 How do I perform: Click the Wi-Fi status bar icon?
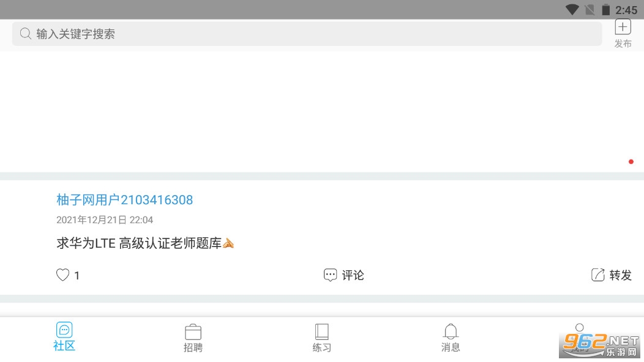point(572,9)
